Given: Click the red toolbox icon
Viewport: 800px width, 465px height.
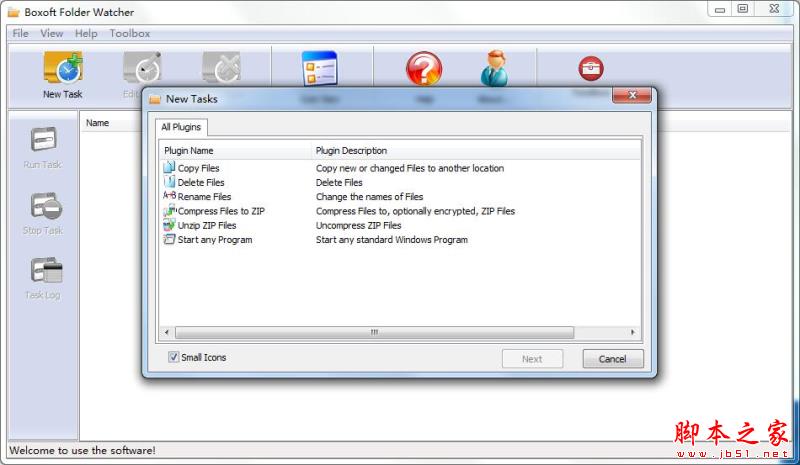Looking at the screenshot, I should coord(591,68).
